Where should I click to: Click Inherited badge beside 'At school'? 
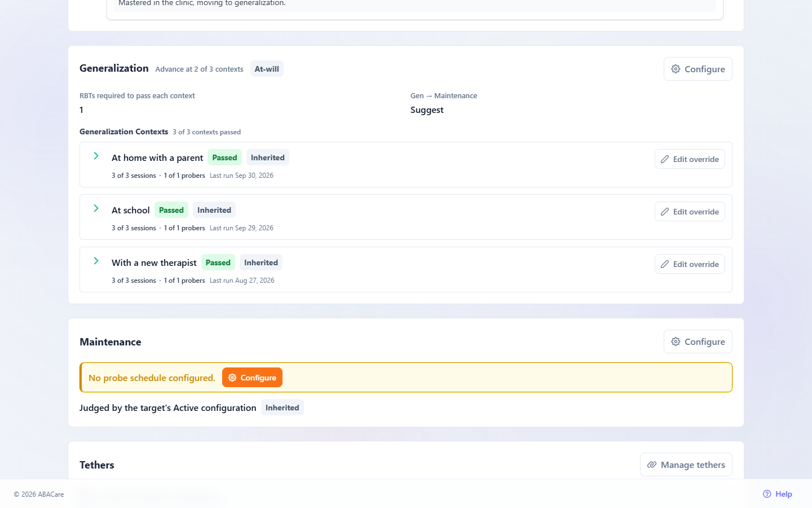coord(214,210)
